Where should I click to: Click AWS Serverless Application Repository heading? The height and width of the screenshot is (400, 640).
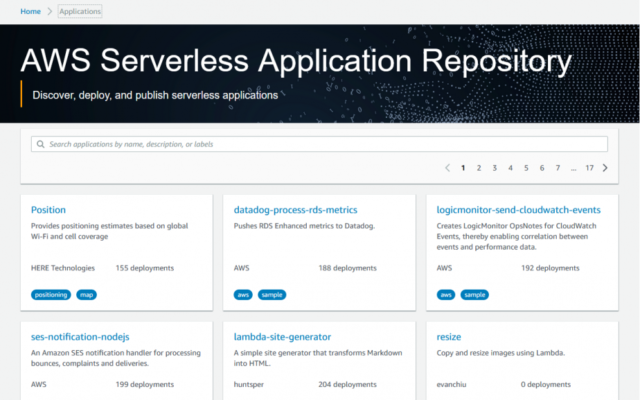(296, 61)
